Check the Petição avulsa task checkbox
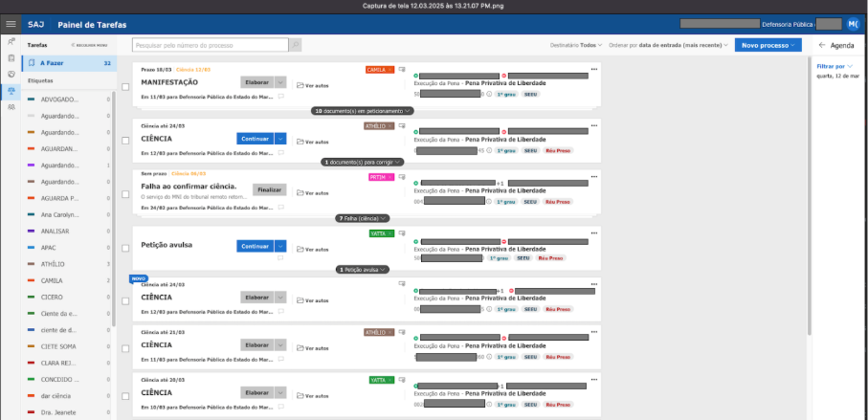 tap(125, 247)
